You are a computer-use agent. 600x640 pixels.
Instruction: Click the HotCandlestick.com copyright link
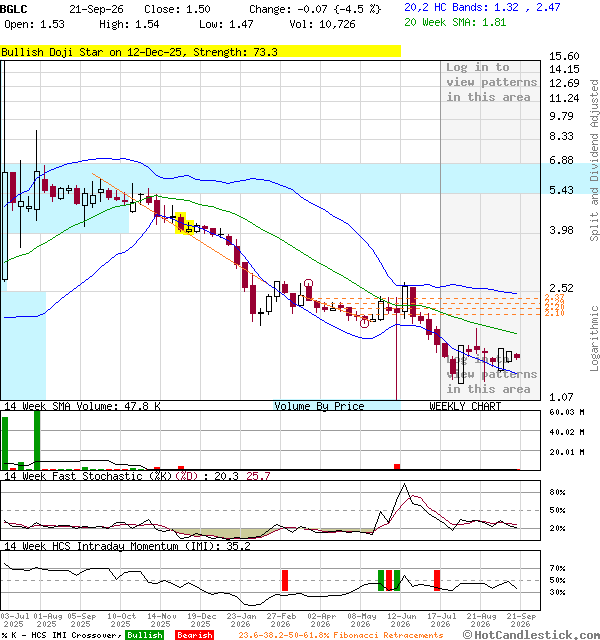(531, 635)
